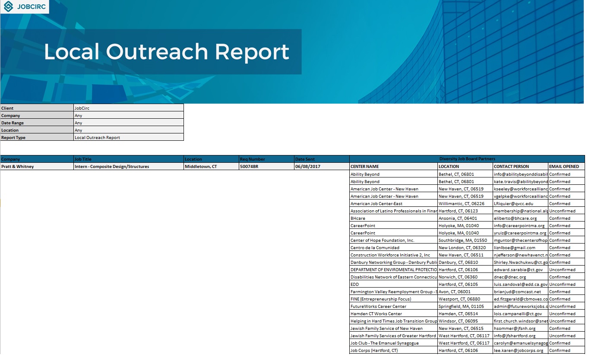Screen dimensions: 598x364
Task: Select the JobCirc client value cell
Action: 129,108
